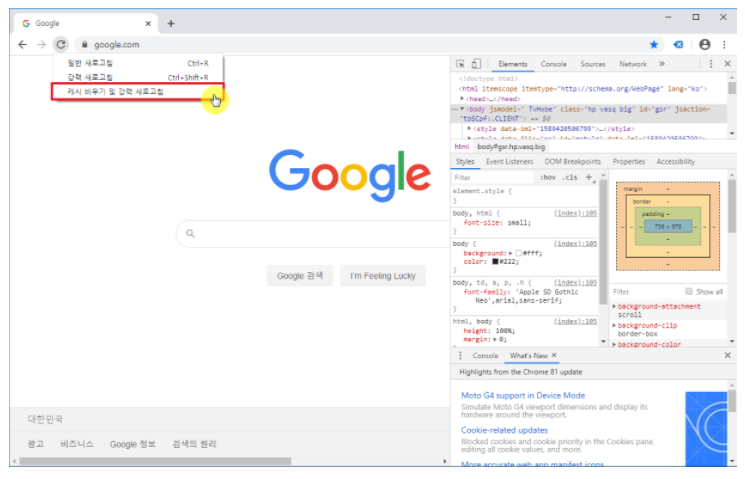Open the Google 정보 footer link

[133, 444]
